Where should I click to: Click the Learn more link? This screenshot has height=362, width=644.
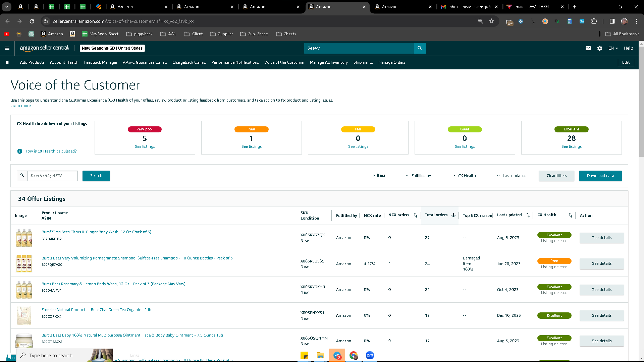click(x=20, y=106)
